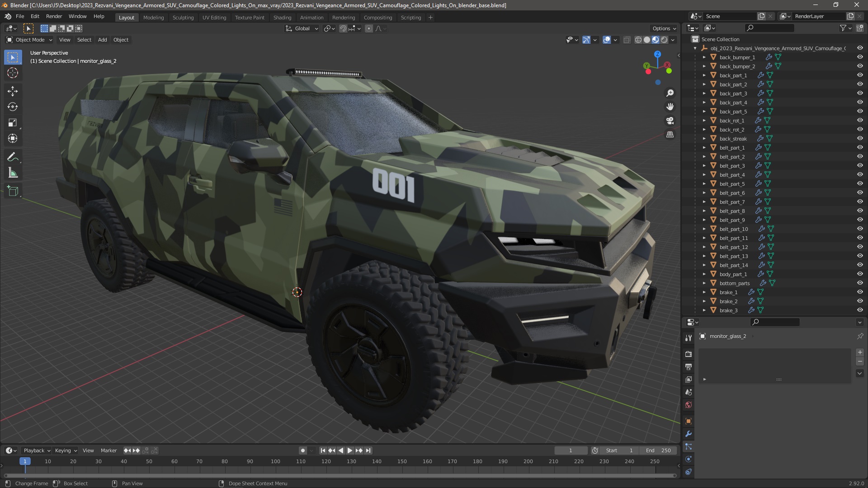This screenshot has height=488, width=868.
Task: Expand the back_bumper_2 tree item
Action: point(704,66)
